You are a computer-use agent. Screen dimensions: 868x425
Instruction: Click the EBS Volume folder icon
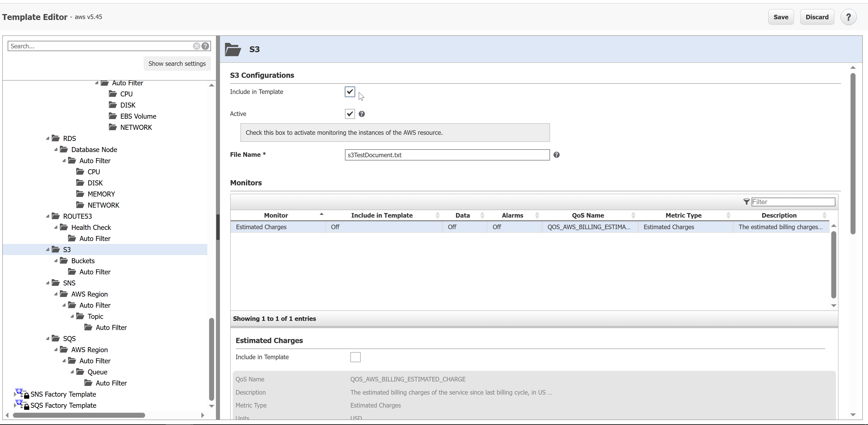click(x=113, y=116)
